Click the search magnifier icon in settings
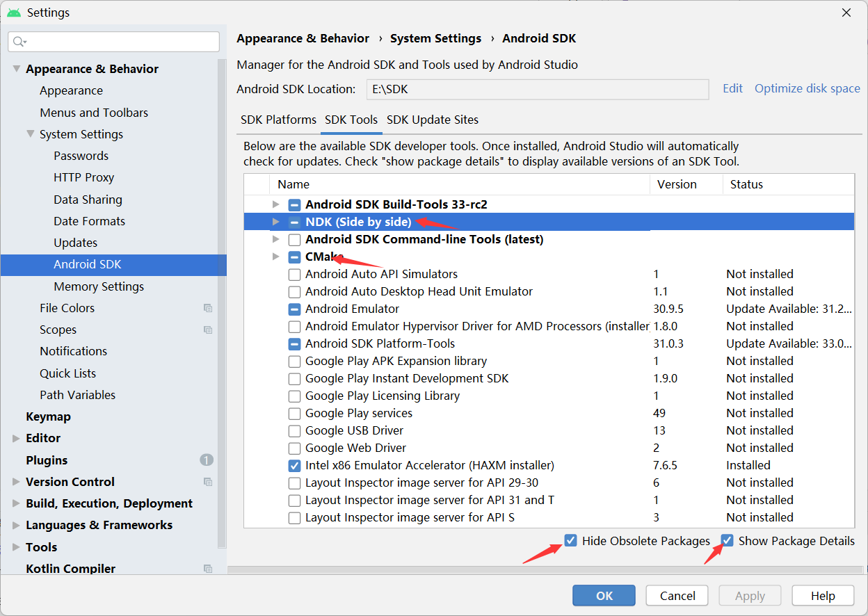 pos(18,42)
